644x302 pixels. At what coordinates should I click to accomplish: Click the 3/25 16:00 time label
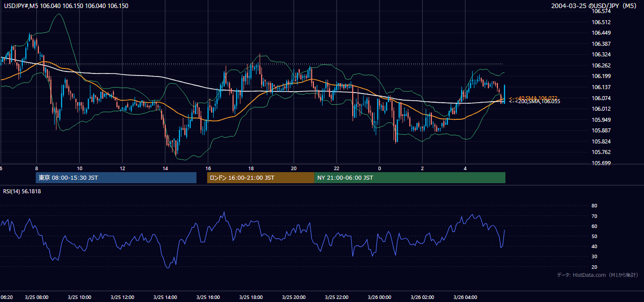coord(208,297)
